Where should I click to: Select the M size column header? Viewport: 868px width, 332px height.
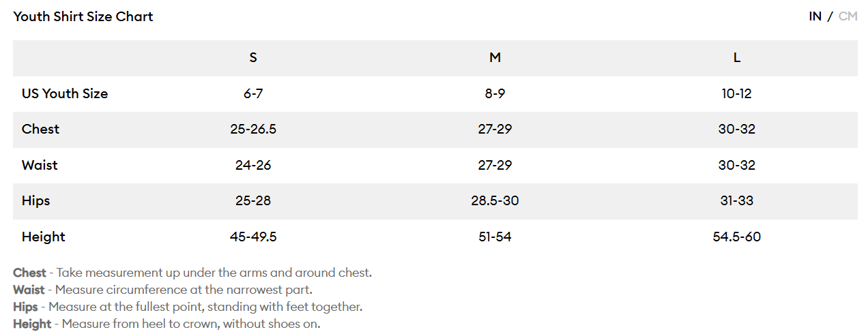[x=495, y=58]
